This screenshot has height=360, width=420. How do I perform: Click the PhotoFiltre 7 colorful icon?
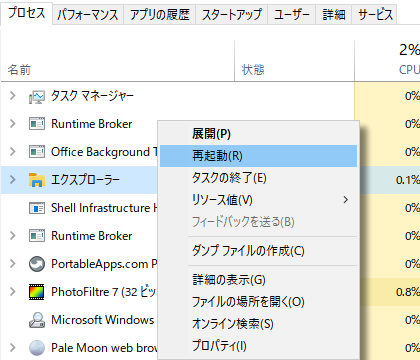pos(37,292)
